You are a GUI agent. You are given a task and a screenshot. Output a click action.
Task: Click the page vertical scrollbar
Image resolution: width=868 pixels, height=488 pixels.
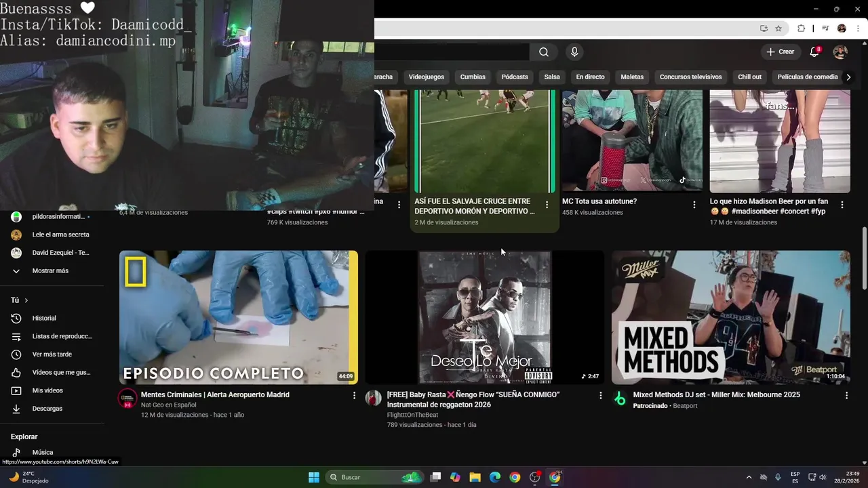pos(864,258)
